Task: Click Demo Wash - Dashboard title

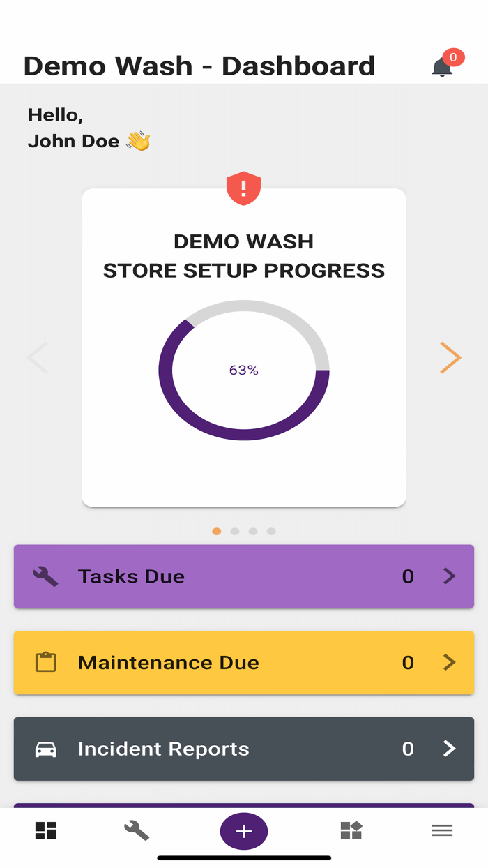Action: [x=199, y=66]
